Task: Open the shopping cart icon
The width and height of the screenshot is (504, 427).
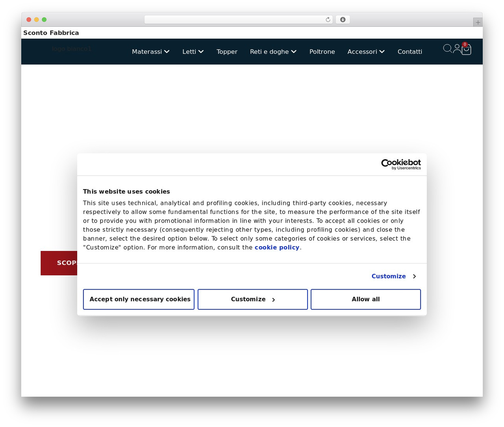Action: (x=466, y=50)
